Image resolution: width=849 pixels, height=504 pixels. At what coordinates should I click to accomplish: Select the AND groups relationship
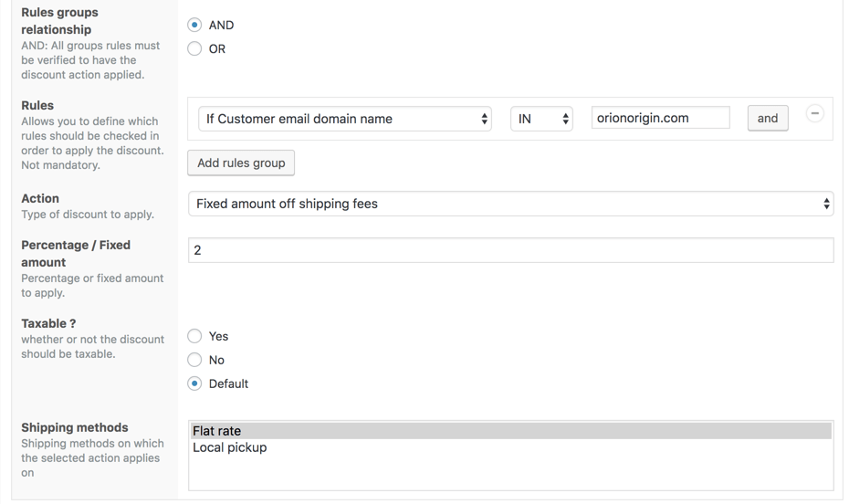point(194,25)
